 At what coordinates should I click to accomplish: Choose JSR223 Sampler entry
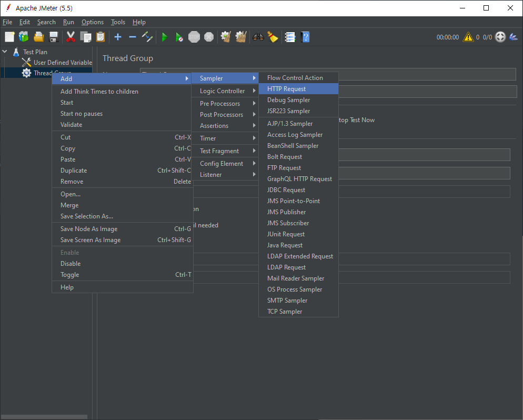tap(298, 111)
